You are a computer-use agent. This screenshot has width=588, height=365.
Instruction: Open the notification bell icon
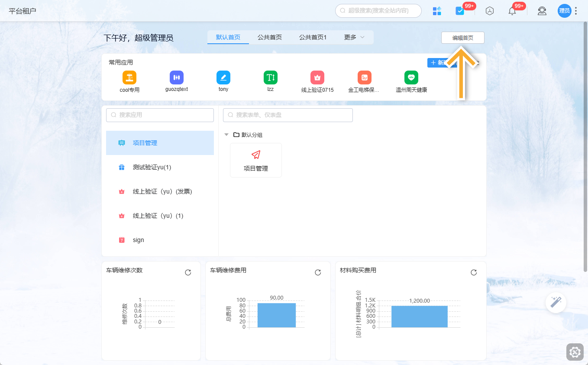point(511,11)
